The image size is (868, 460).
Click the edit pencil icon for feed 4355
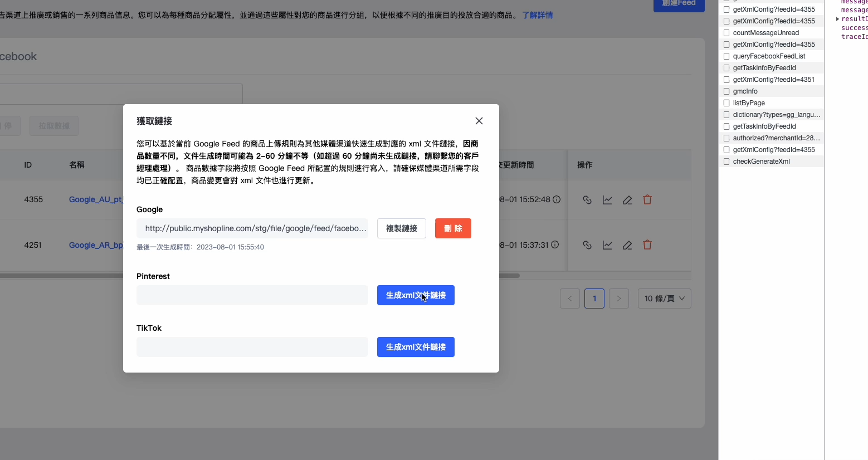pos(627,200)
